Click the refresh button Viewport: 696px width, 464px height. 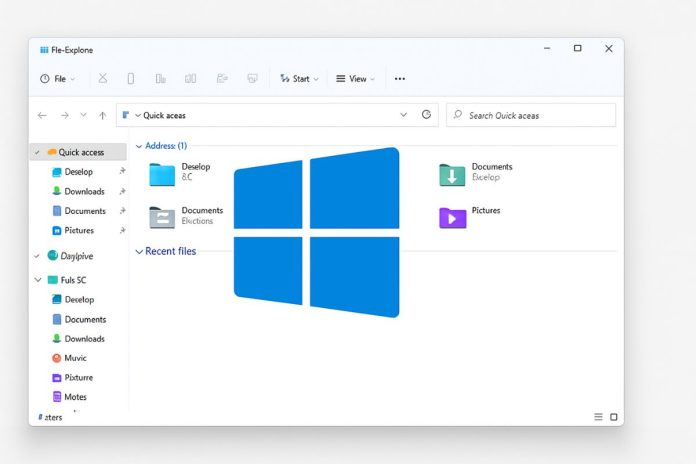point(426,115)
